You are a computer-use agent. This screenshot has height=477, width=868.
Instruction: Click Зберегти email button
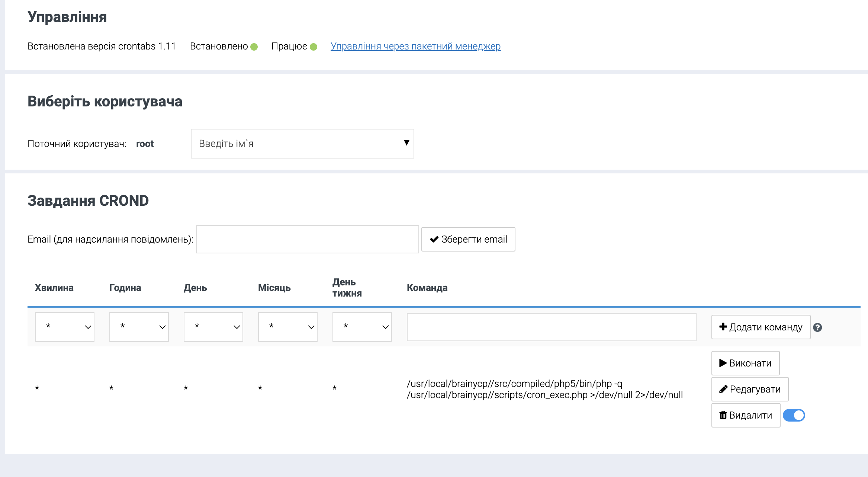(x=468, y=239)
